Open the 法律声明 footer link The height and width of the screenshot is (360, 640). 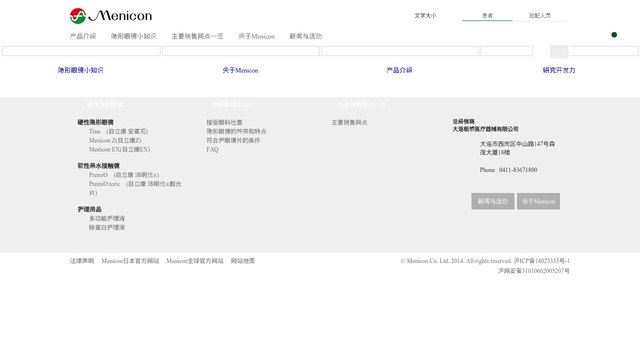coord(82,261)
